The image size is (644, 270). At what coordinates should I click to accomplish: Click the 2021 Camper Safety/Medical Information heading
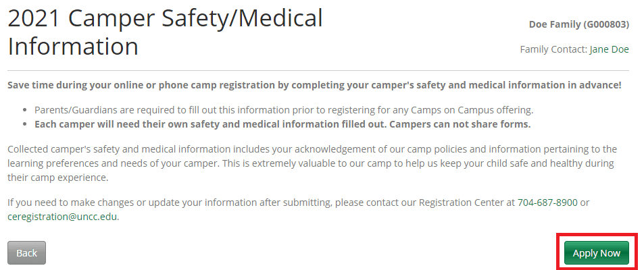pyautogui.click(x=166, y=32)
